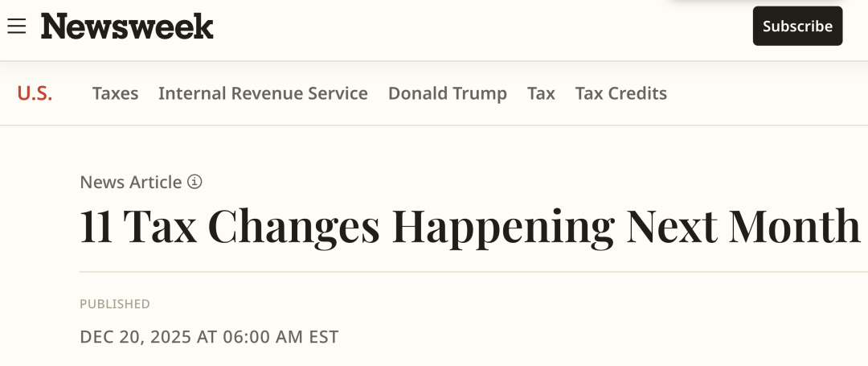Click the info icon beside News Article
Viewport: 868px width, 366px height.
(194, 182)
